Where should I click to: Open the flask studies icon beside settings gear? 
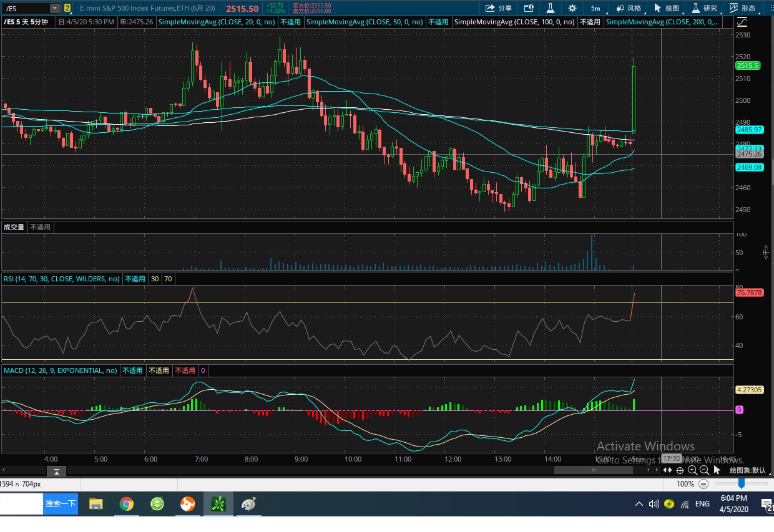click(551, 8)
